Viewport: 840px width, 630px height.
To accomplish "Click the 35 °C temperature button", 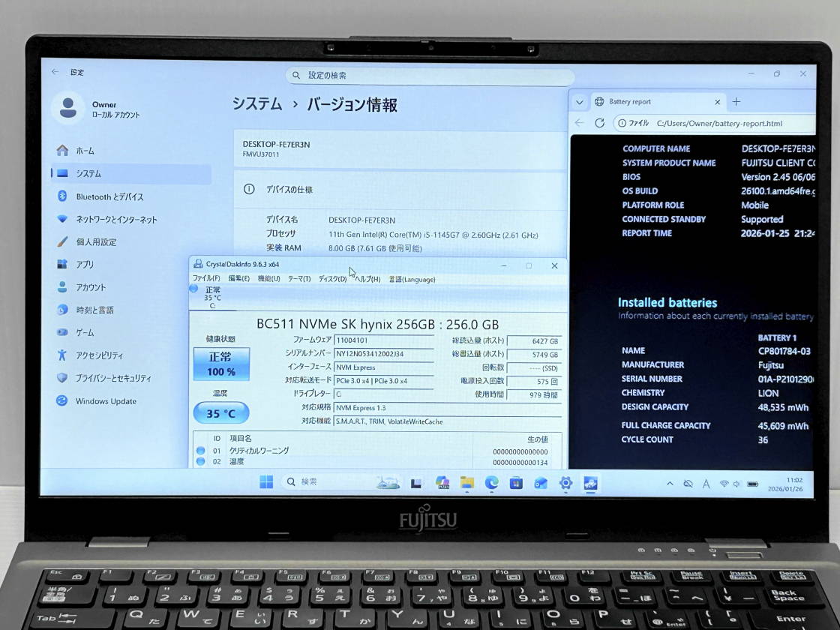I will coord(221,413).
